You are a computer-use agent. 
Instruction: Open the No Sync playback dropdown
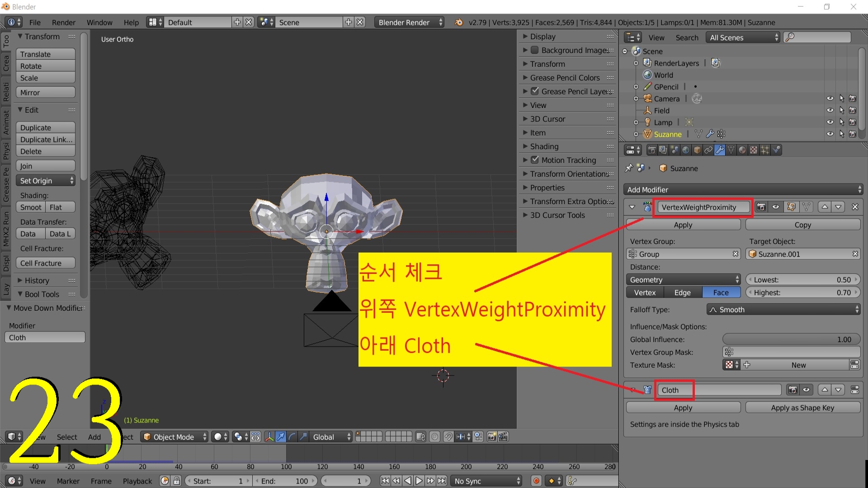coord(486,481)
